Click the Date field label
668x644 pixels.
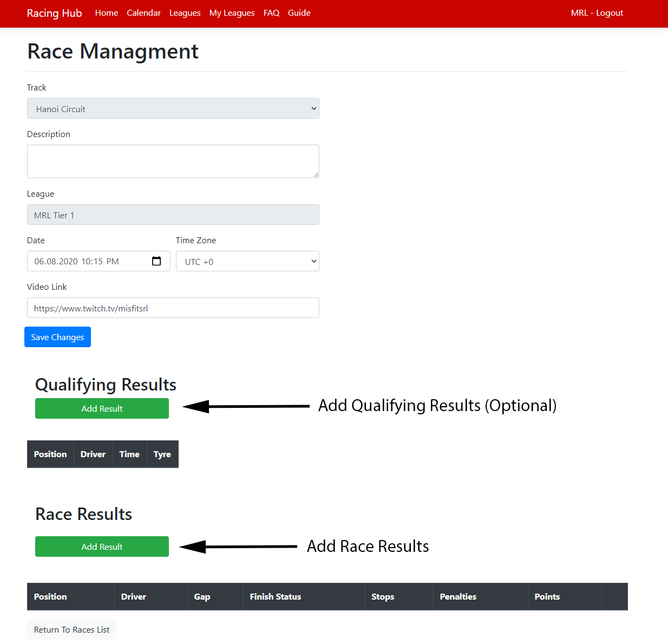tap(36, 240)
